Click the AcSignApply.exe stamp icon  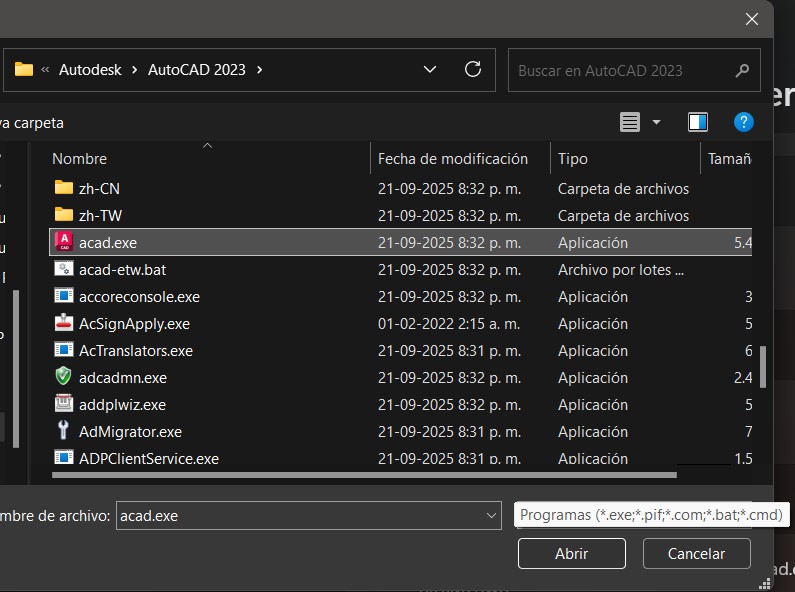[64, 322]
